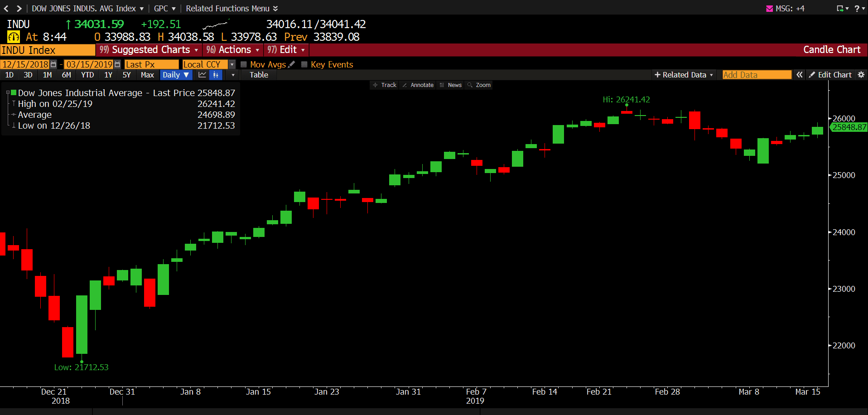Expand Related Functions Menu
868x415 pixels.
(232, 9)
